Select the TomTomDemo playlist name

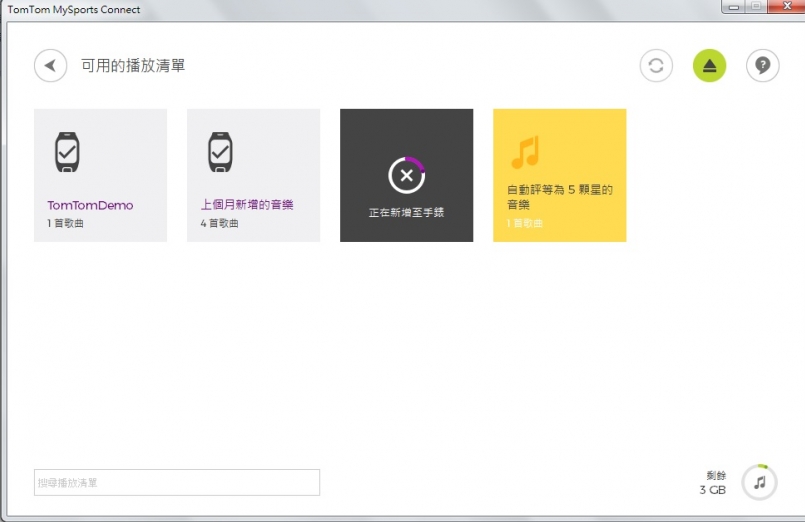click(90, 205)
